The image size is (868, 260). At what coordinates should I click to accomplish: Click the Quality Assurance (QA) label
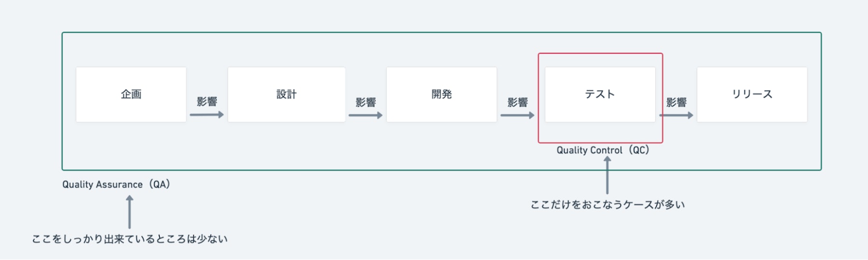116,184
